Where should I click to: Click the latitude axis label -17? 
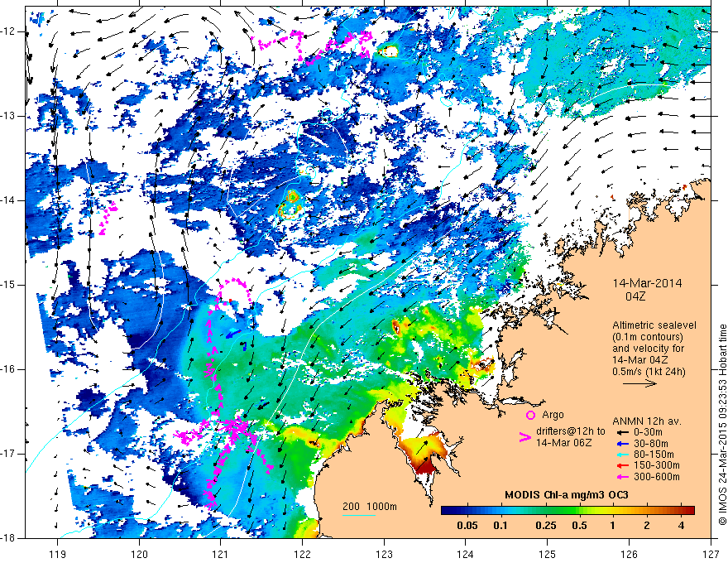click(8, 454)
